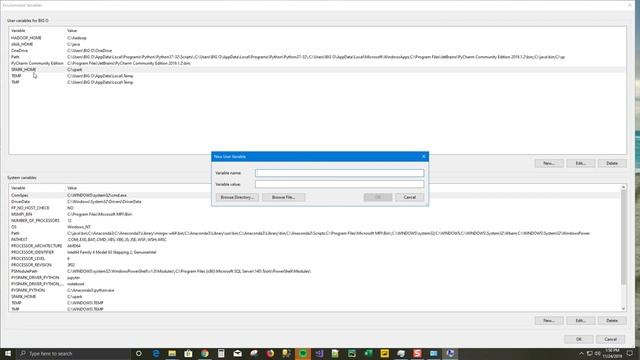Screen dimensions: 640x360
Task: Select NUMBER_OF_PROCESSORS system variable
Action: click(x=315, y=220)
